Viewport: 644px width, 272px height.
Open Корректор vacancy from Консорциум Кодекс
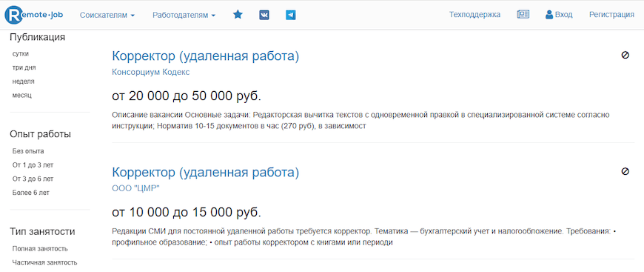(205, 56)
